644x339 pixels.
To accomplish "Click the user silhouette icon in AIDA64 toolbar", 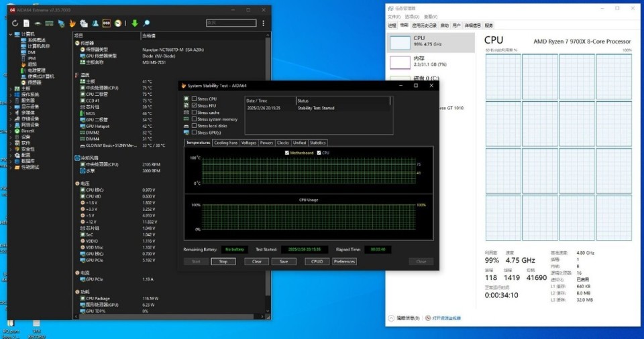I will pyautogui.click(x=95, y=23).
